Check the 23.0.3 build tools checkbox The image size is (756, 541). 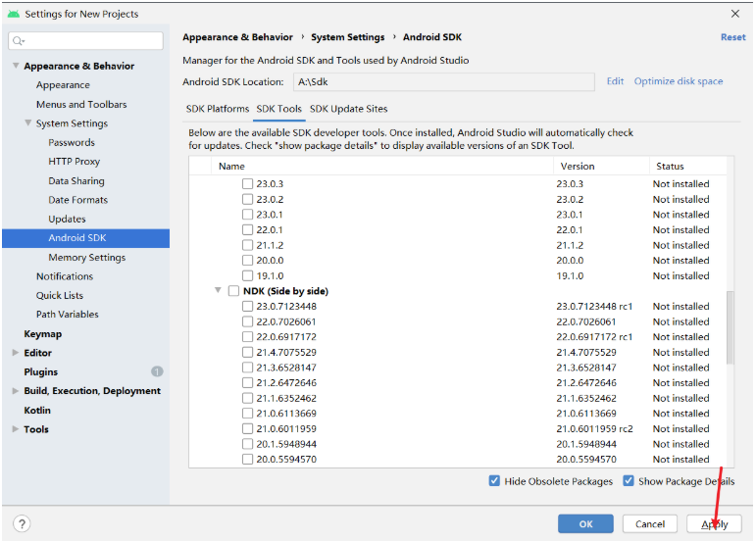coord(247,183)
